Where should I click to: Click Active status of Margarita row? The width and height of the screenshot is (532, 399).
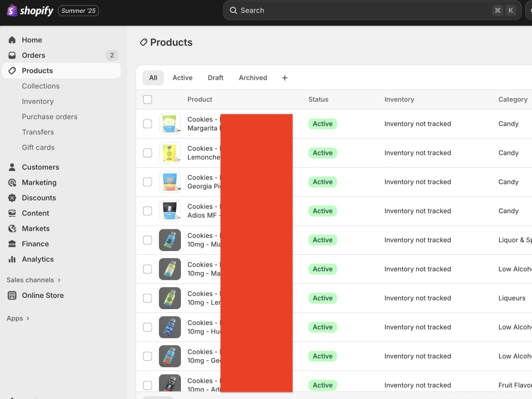(322, 124)
